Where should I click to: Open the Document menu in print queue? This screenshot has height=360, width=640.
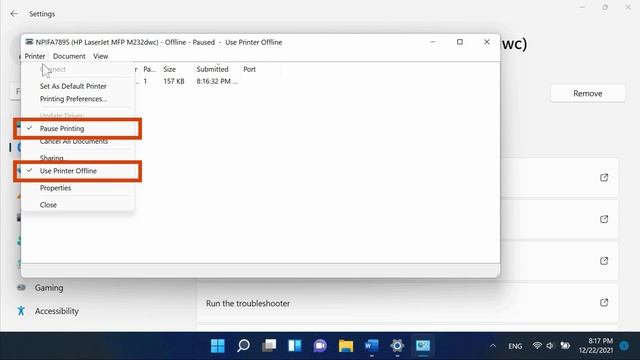pyautogui.click(x=69, y=56)
